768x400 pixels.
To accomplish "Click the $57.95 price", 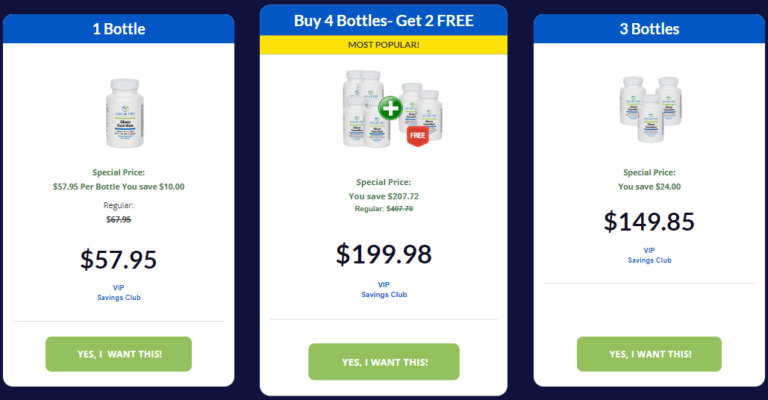I will click(x=118, y=260).
